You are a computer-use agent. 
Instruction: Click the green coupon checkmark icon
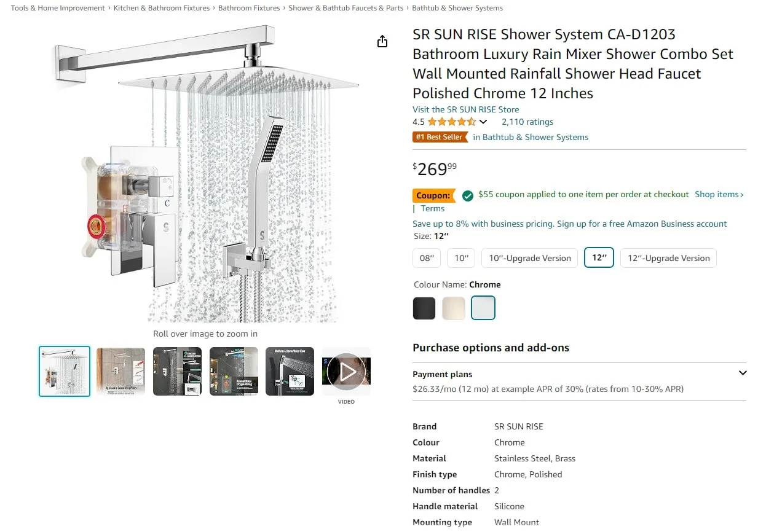[468, 195]
